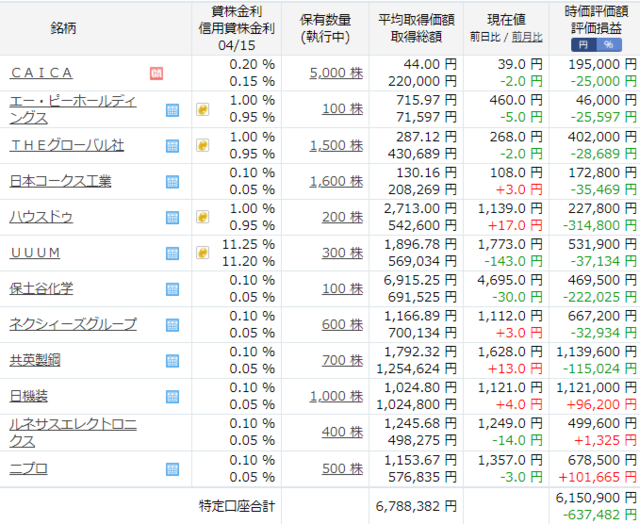The width and height of the screenshot is (640, 524).
Task: Open the UUUM stock link
Action: pyautogui.click(x=35, y=253)
